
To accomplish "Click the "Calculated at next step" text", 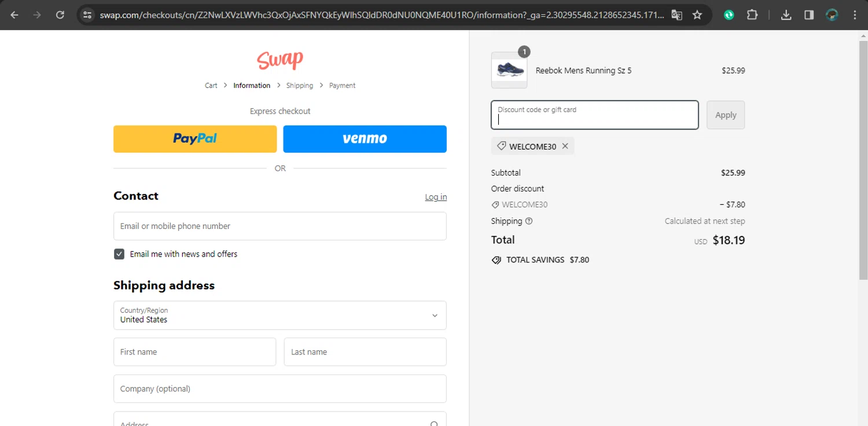I will tap(705, 221).
